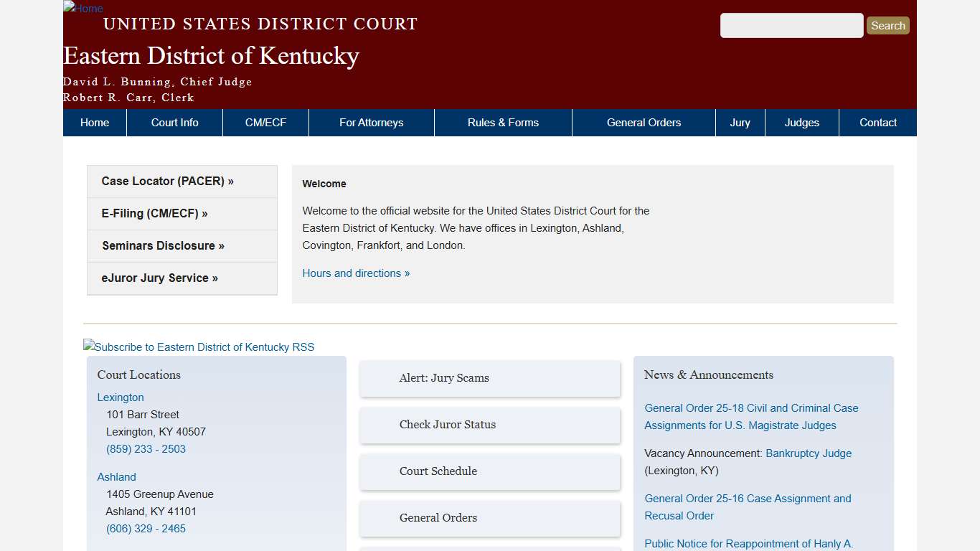
Task: Open the Court Info menu
Action: tap(174, 122)
